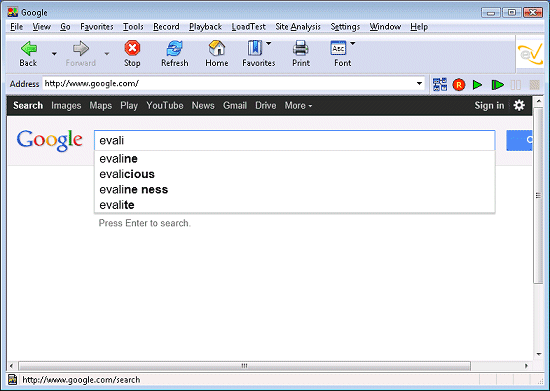Click the eValid logo icon

[x=530, y=54]
